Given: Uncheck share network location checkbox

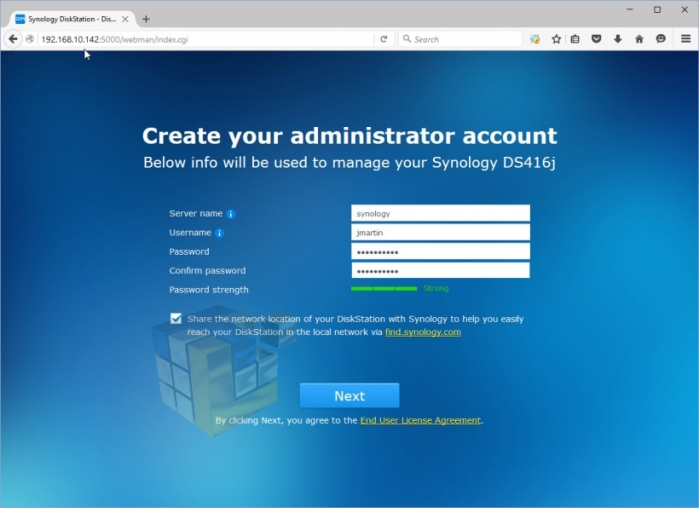Looking at the screenshot, I should click(x=176, y=319).
